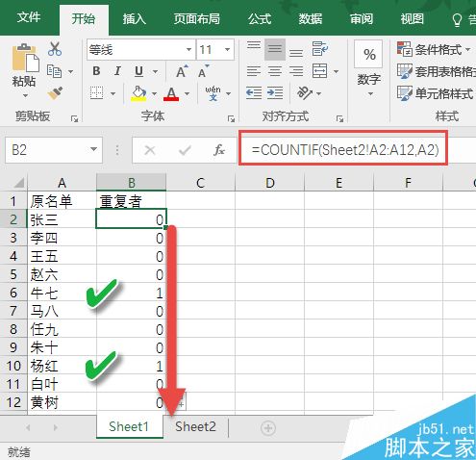
Task: Click the select-all corner triangle
Action: [x=18, y=183]
